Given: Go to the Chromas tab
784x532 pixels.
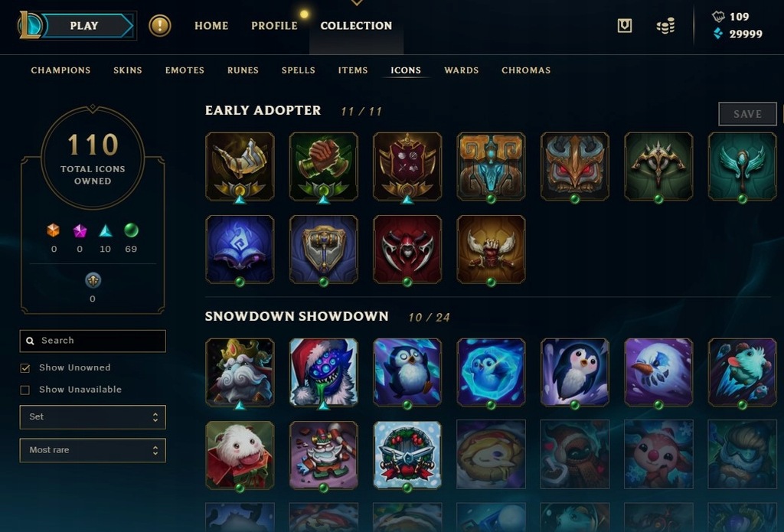Looking at the screenshot, I should tap(526, 70).
